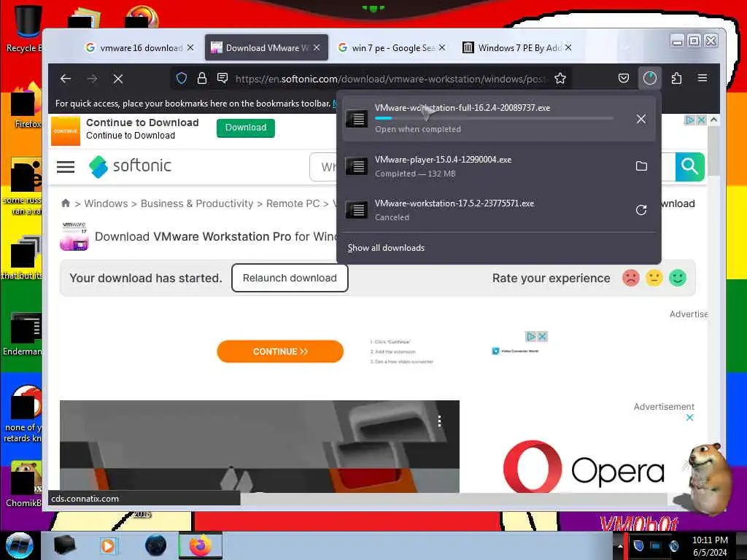Viewport: 747px width, 560px height.
Task: Click the video thumbnail player
Action: coord(260,446)
